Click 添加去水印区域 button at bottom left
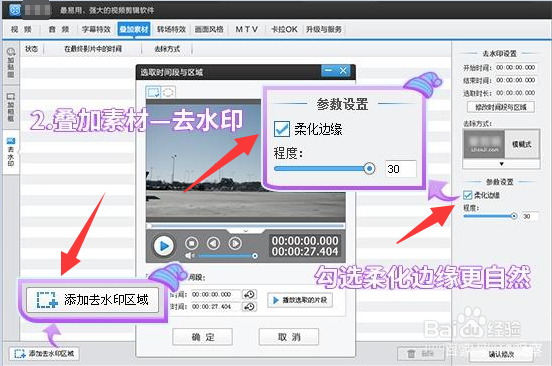This screenshot has height=366, width=552. (x=44, y=353)
